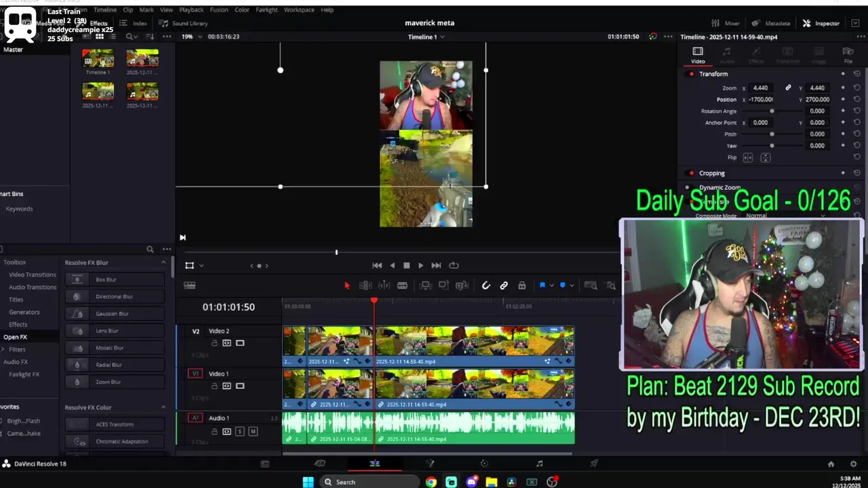Lock the Video 2 track

click(214, 343)
